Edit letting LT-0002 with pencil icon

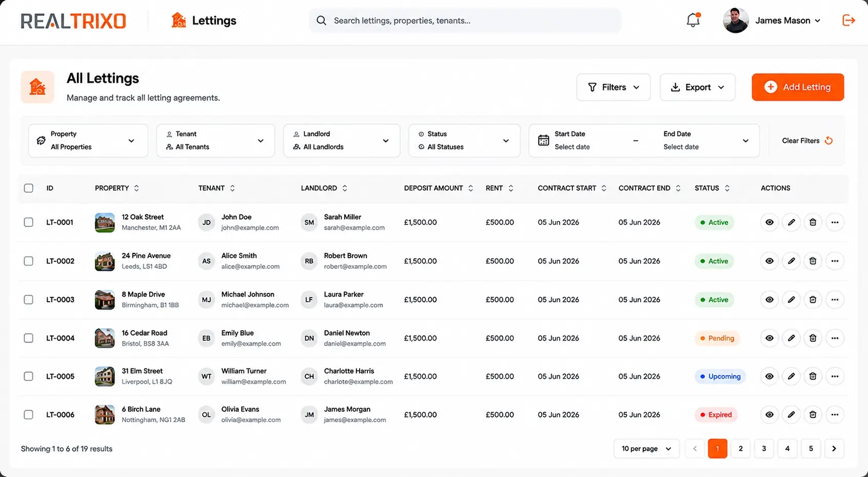[x=792, y=261]
